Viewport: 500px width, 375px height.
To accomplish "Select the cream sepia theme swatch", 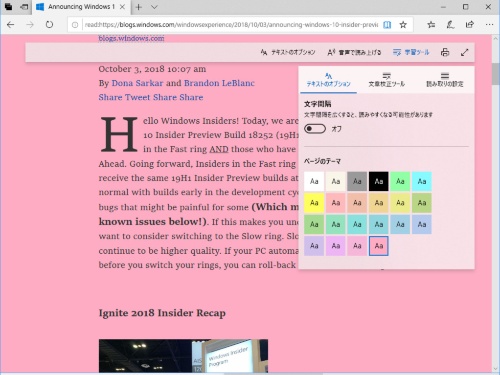I will pos(336,181).
